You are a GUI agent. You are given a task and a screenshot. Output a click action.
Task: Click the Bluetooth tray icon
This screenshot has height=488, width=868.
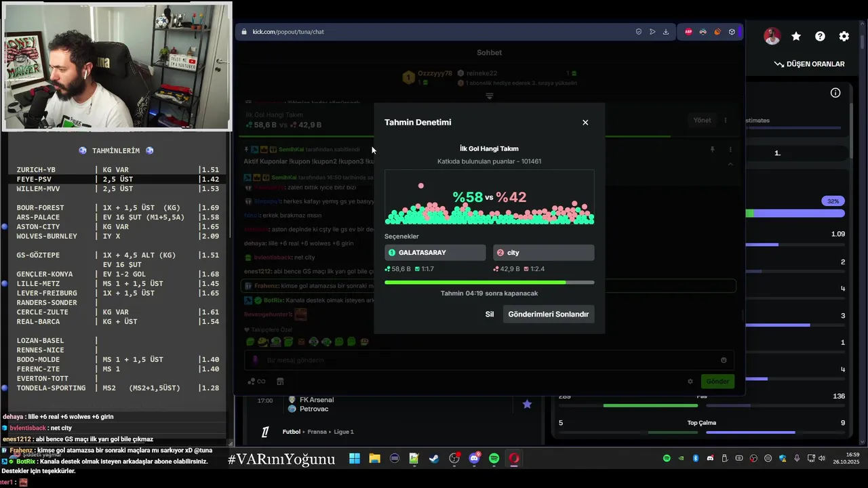point(696,459)
